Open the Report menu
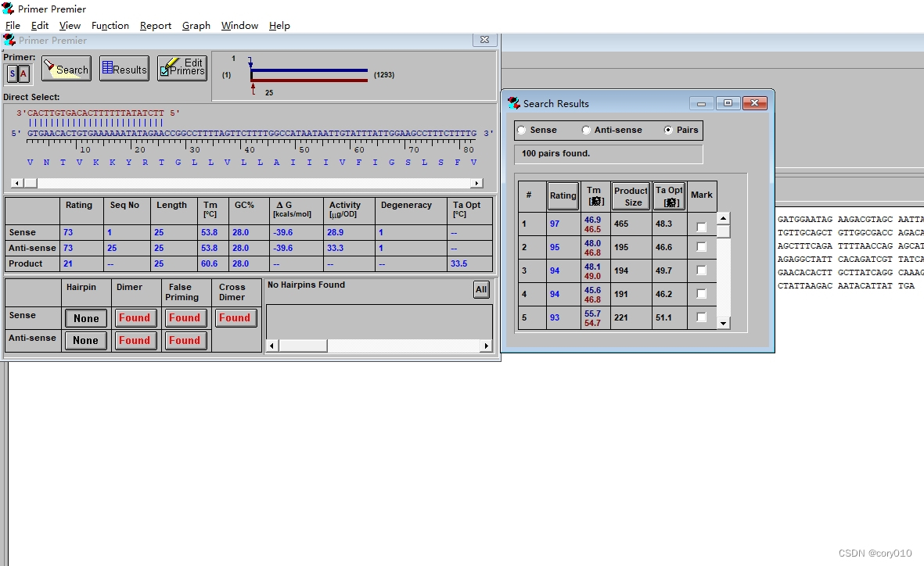 click(x=156, y=25)
